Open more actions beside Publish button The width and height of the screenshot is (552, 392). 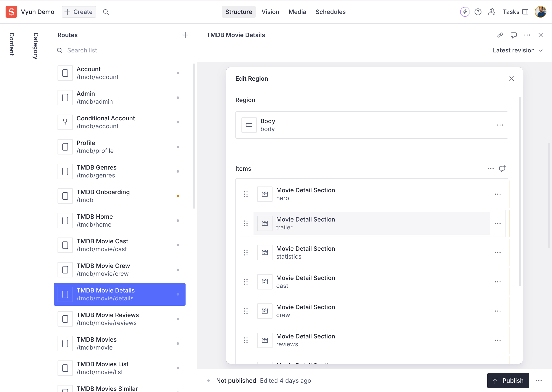[x=539, y=380]
